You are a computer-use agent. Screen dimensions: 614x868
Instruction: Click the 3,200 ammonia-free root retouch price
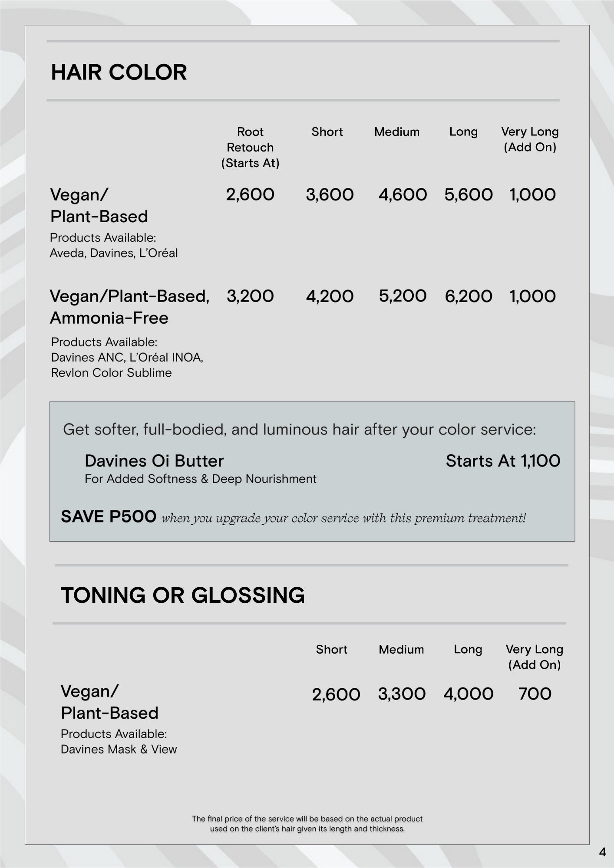coord(250,296)
